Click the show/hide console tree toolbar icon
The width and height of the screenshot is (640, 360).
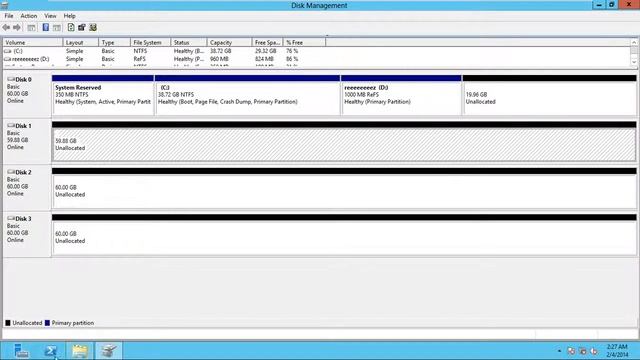pyautogui.click(x=31, y=27)
